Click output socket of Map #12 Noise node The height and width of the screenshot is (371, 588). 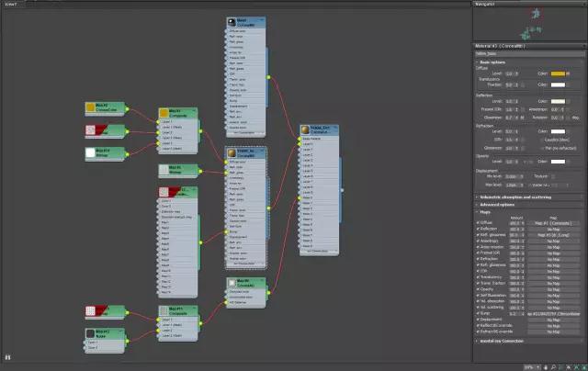tap(127, 341)
